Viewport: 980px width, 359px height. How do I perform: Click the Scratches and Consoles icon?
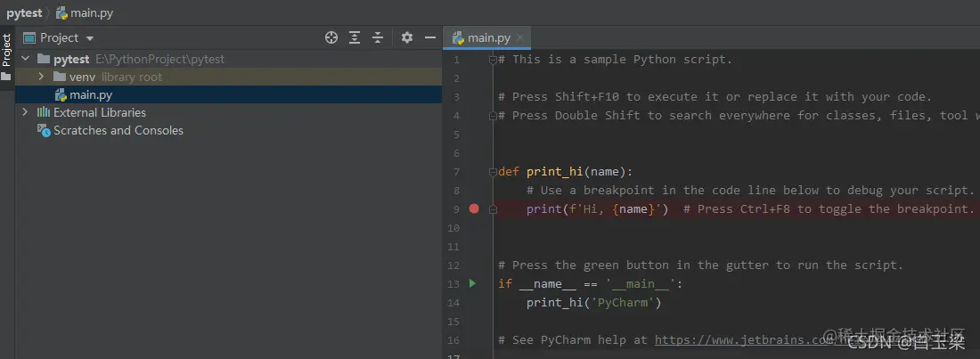pyautogui.click(x=44, y=131)
